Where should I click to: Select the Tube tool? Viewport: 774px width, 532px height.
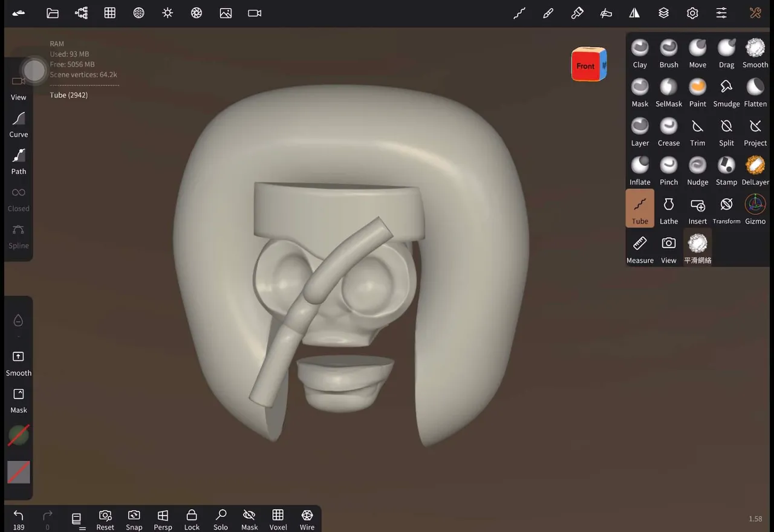[x=640, y=209]
